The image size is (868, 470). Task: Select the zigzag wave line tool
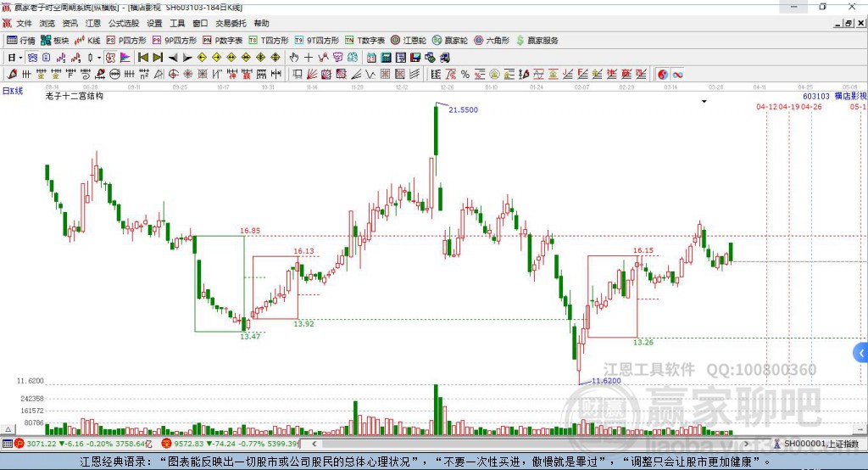coord(370,75)
